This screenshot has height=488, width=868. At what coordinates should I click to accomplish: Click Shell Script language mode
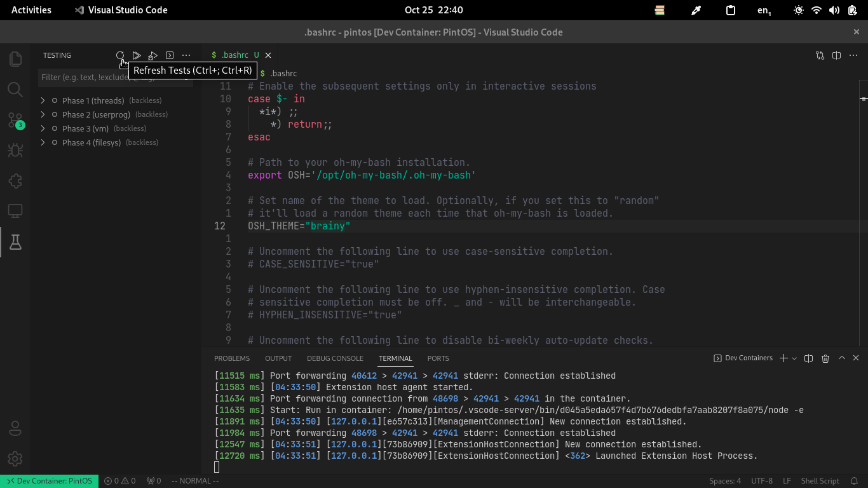[820, 481]
